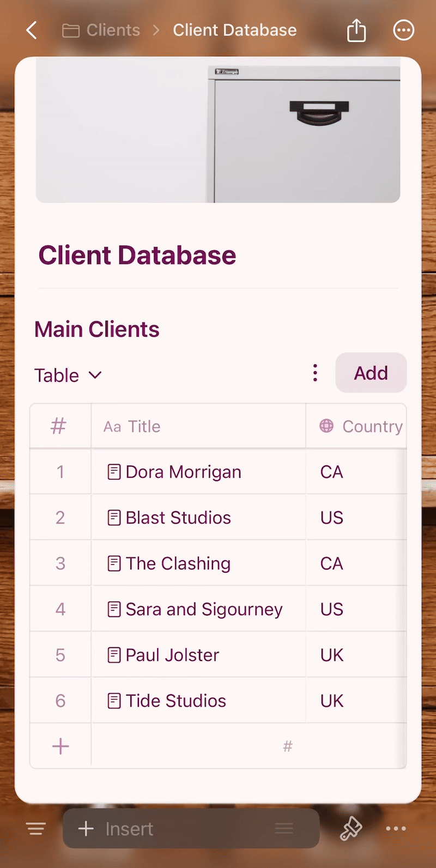The width and height of the screenshot is (436, 868).
Task: Tap the Client Database page title
Action: [137, 255]
